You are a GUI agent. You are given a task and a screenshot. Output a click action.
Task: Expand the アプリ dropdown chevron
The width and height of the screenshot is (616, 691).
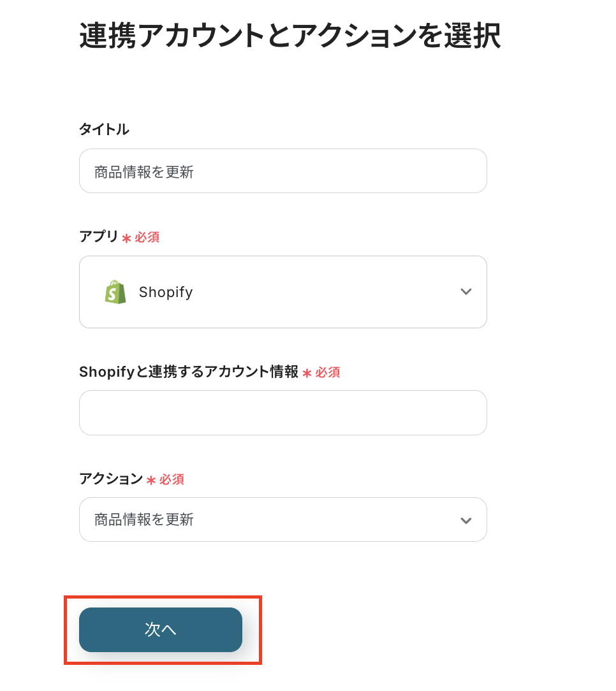(466, 292)
